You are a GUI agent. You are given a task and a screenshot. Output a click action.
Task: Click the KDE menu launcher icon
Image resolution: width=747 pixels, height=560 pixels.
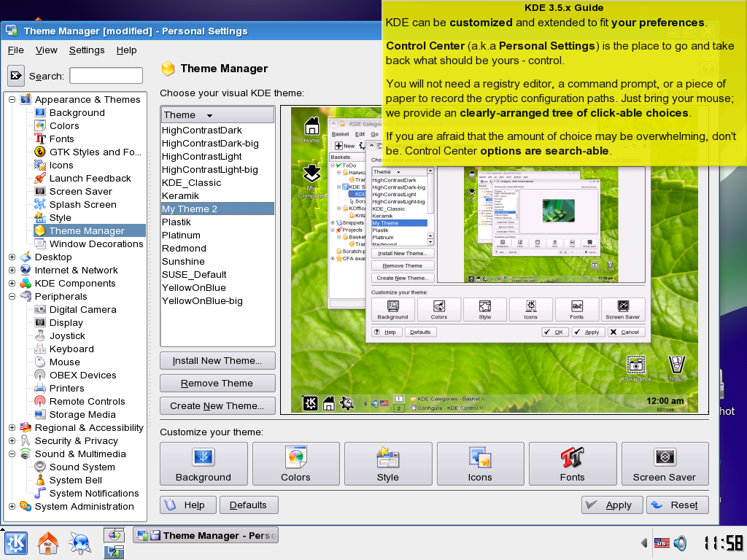pos(16,543)
